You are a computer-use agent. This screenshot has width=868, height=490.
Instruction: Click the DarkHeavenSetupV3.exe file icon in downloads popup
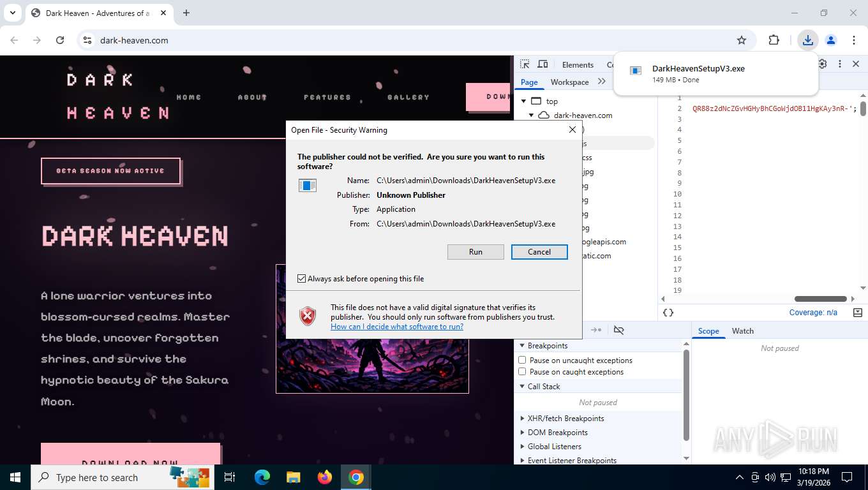tap(636, 71)
